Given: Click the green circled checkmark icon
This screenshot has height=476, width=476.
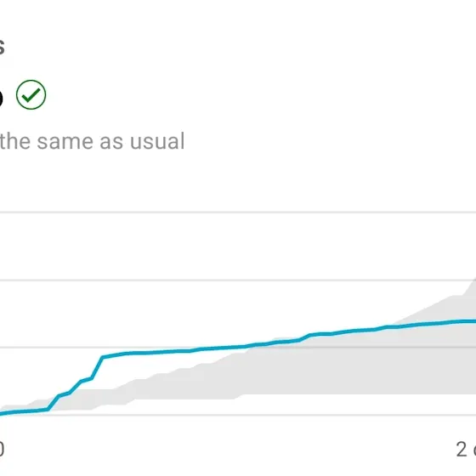Looking at the screenshot, I should (x=31, y=94).
